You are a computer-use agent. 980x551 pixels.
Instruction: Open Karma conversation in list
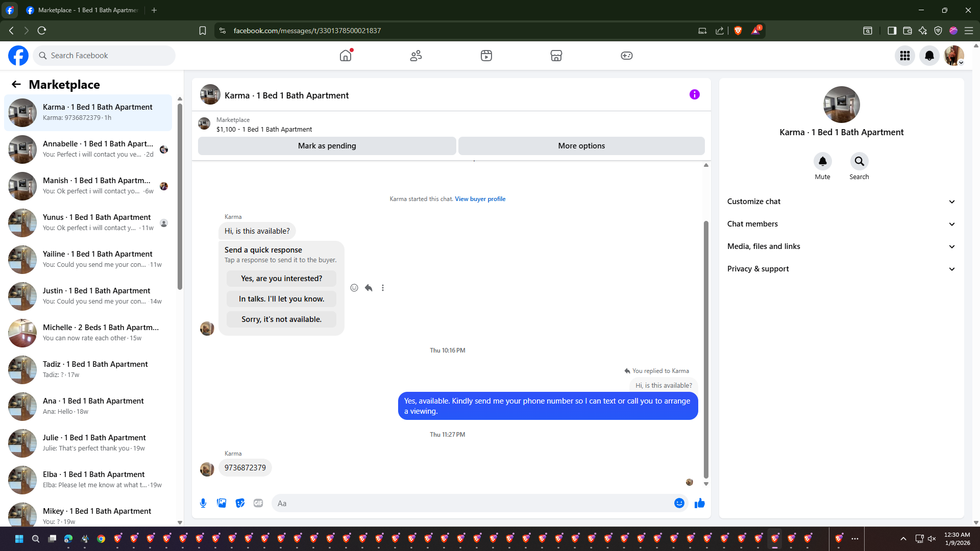click(88, 113)
